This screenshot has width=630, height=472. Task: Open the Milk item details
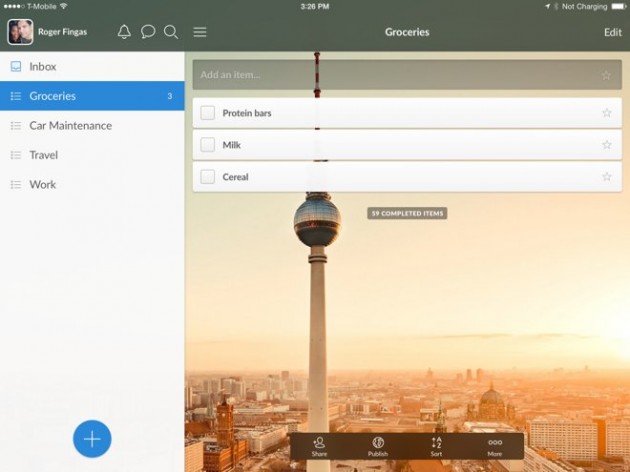point(407,145)
